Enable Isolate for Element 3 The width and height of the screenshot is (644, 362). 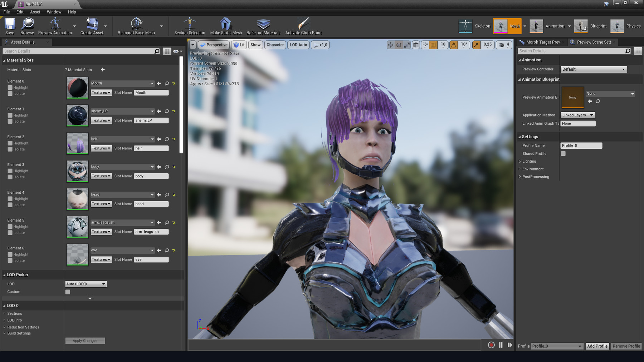[x=10, y=177]
